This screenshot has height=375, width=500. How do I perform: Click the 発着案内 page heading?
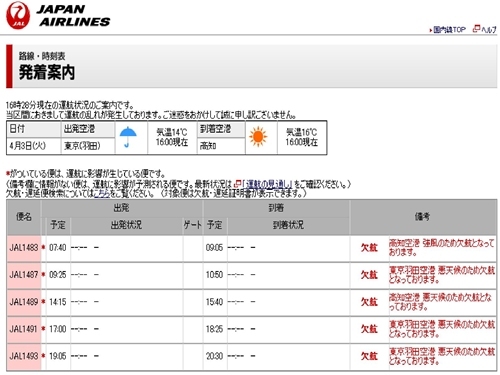pos(47,72)
